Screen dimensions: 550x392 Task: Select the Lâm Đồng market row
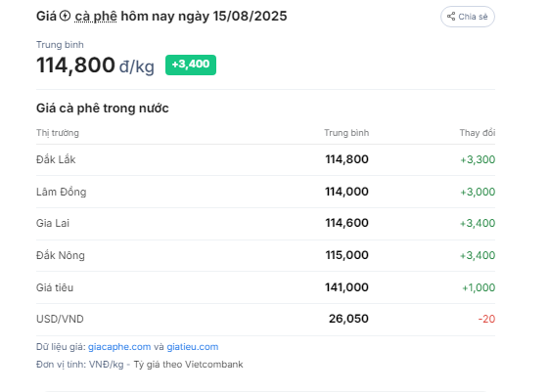coord(265,192)
